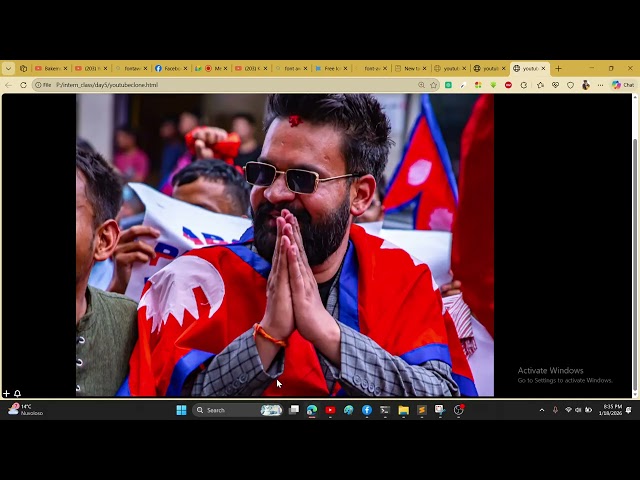Open YouTube from the taskbar
The width and height of the screenshot is (640, 480).
(330, 410)
